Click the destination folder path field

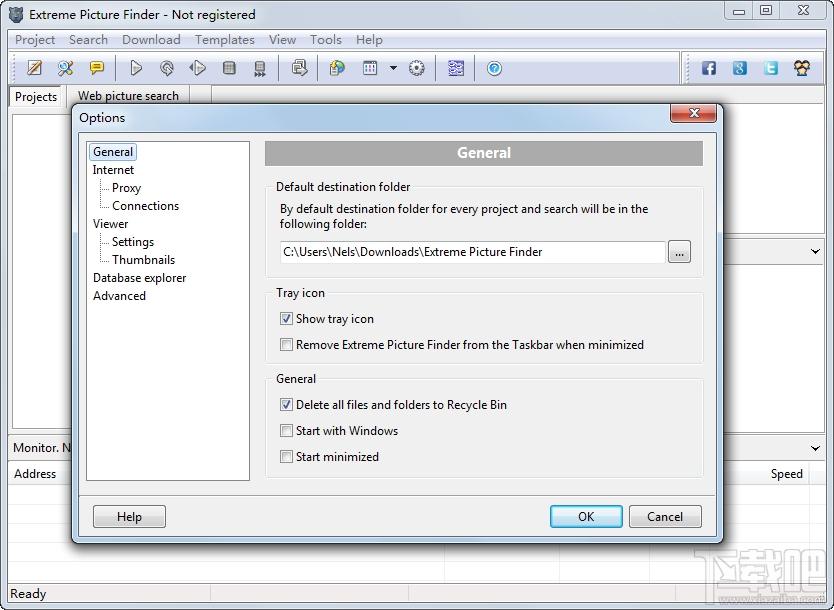[472, 252]
